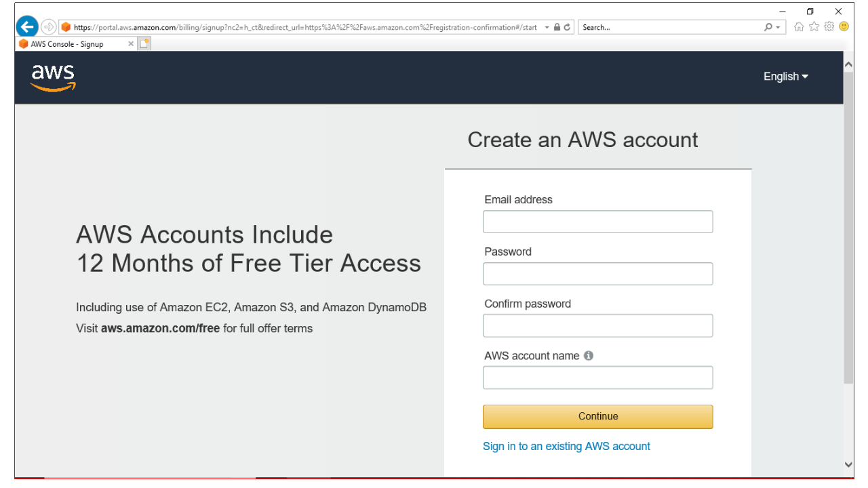Click the Continue button
The width and height of the screenshot is (868, 488).
coord(597,416)
